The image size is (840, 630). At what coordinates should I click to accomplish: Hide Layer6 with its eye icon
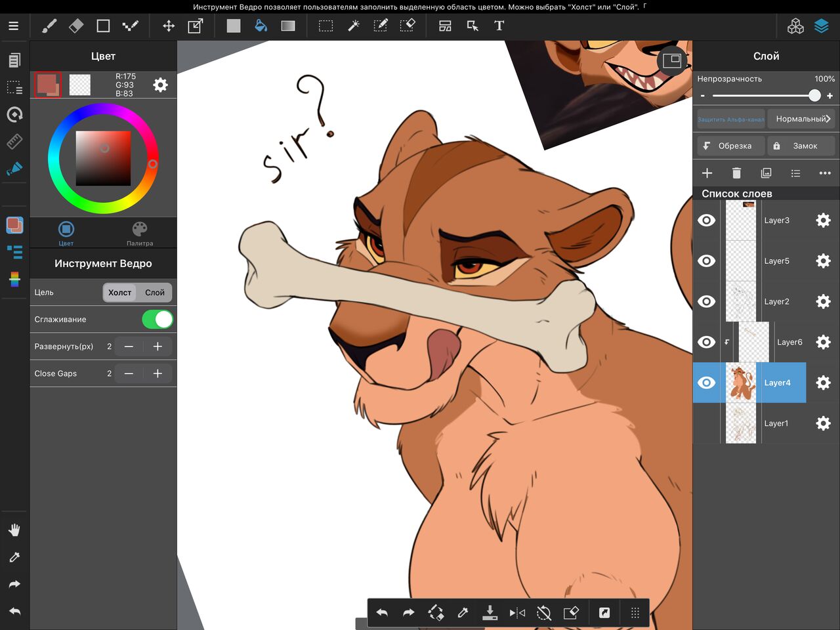pos(707,343)
